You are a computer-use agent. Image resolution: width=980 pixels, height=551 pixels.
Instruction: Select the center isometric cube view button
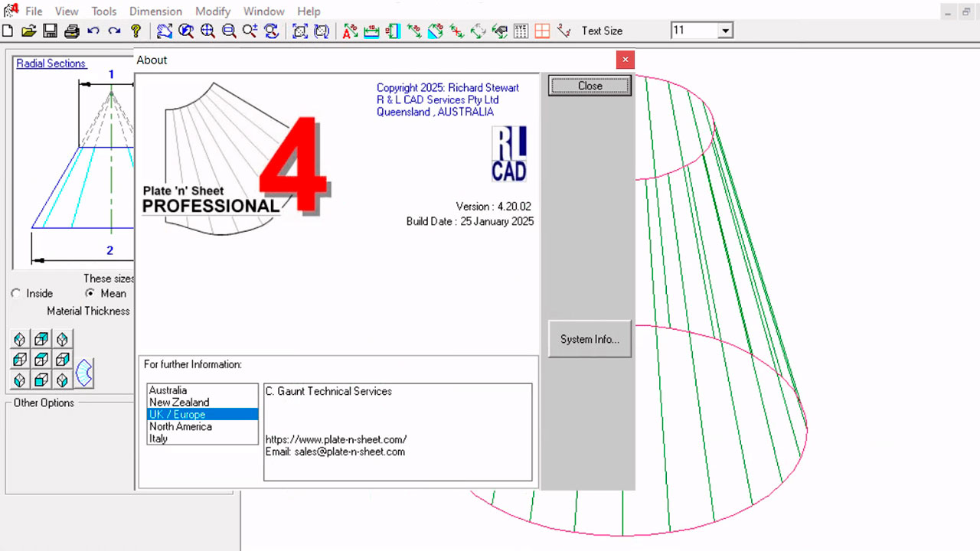[x=41, y=359]
